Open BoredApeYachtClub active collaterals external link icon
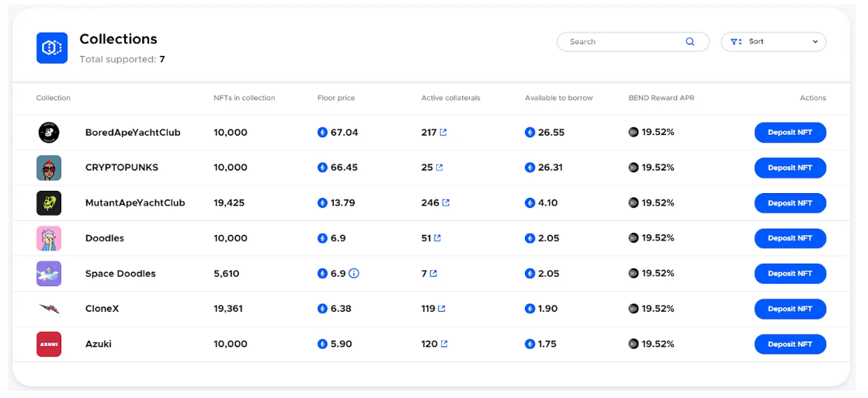 pos(443,133)
